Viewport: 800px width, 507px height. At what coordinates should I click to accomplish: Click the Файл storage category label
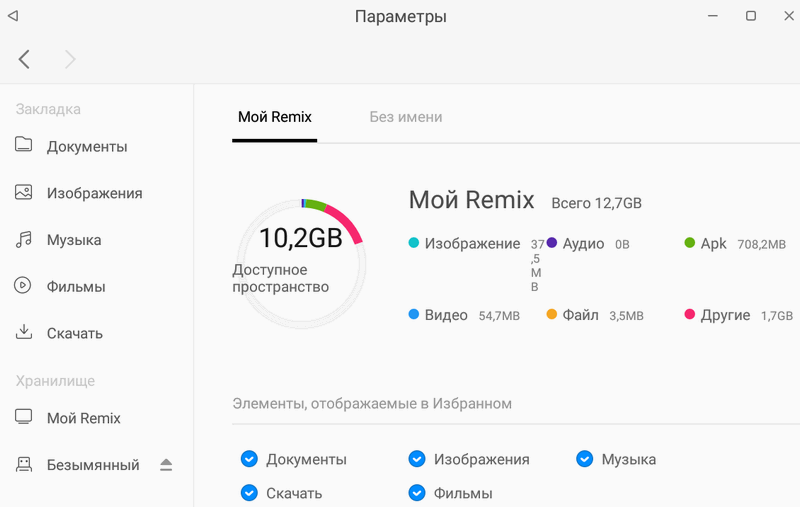point(580,315)
